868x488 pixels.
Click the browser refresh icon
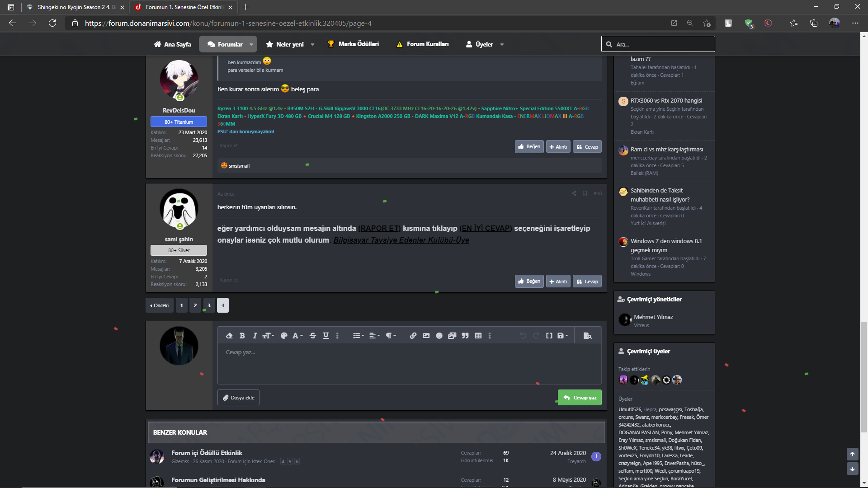[x=52, y=23]
